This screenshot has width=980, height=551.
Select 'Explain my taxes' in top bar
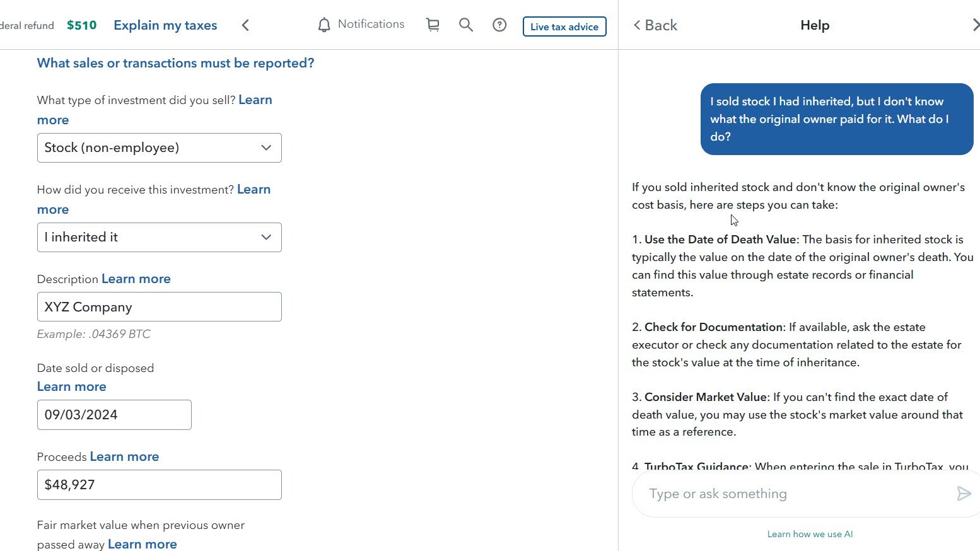pyautogui.click(x=165, y=25)
